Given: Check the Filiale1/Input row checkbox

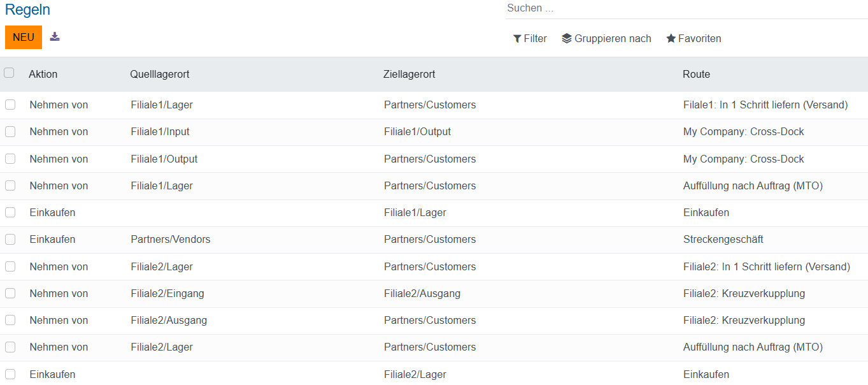Looking at the screenshot, I should point(10,132).
